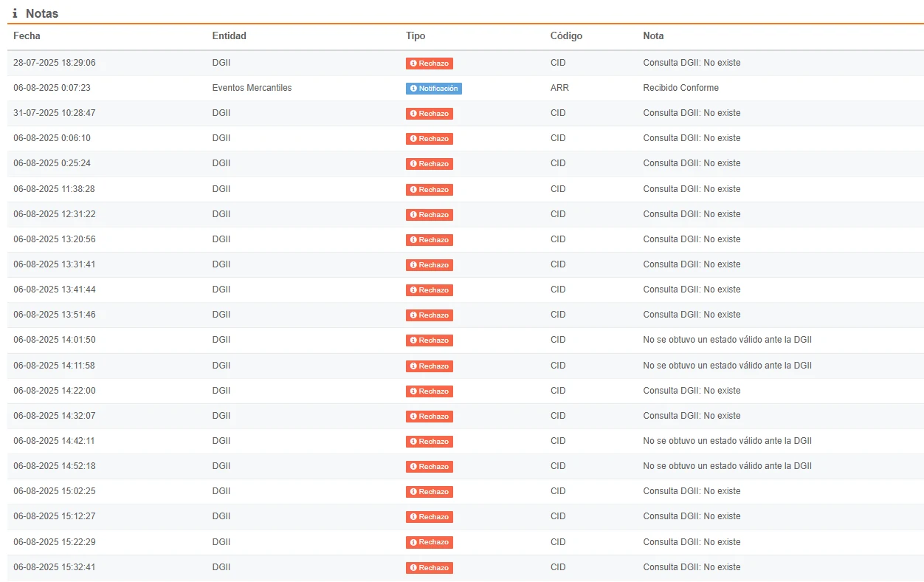Viewport: 924px width, 582px height.
Task: Click the note text in 06-08-2025 14:42:11 row
Action: pyautogui.click(x=728, y=441)
